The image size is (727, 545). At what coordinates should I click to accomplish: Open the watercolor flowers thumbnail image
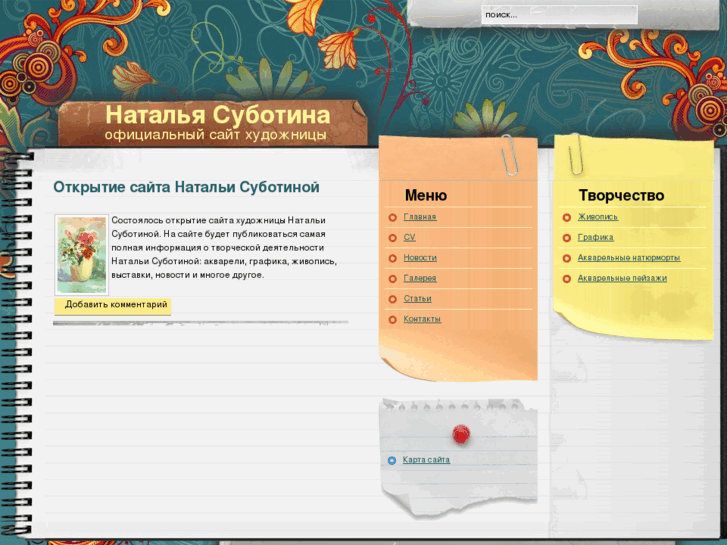(82, 255)
